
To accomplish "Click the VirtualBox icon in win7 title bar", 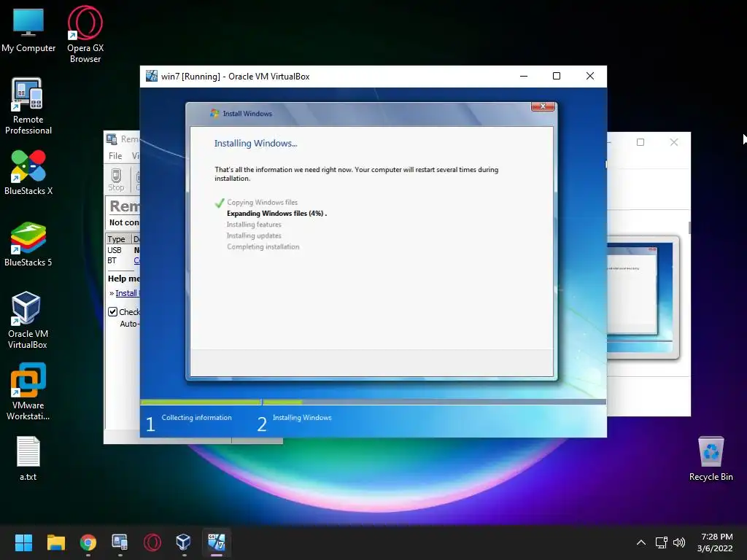I will click(x=152, y=76).
